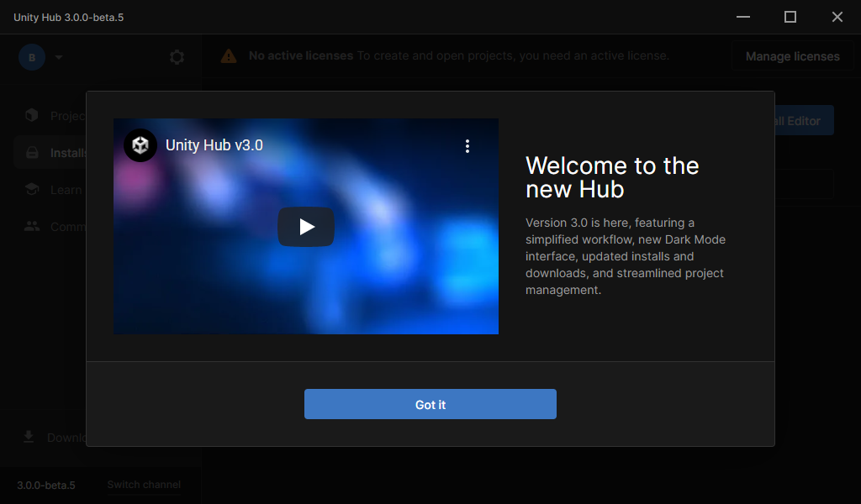Maximize the Unity Hub window
Viewport: 861px width, 504px height.
pyautogui.click(x=790, y=17)
